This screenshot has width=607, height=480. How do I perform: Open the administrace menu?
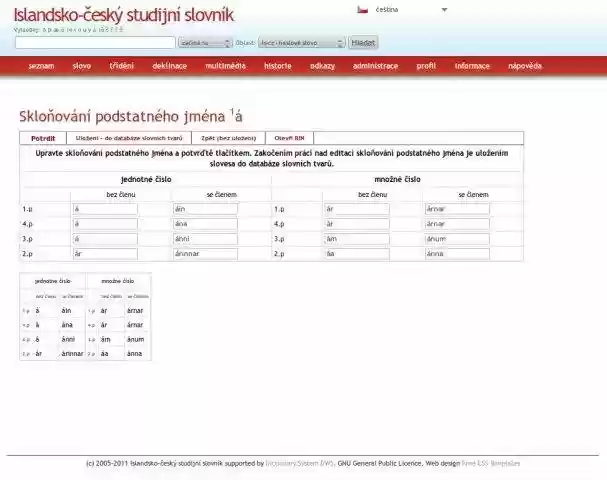coord(375,66)
